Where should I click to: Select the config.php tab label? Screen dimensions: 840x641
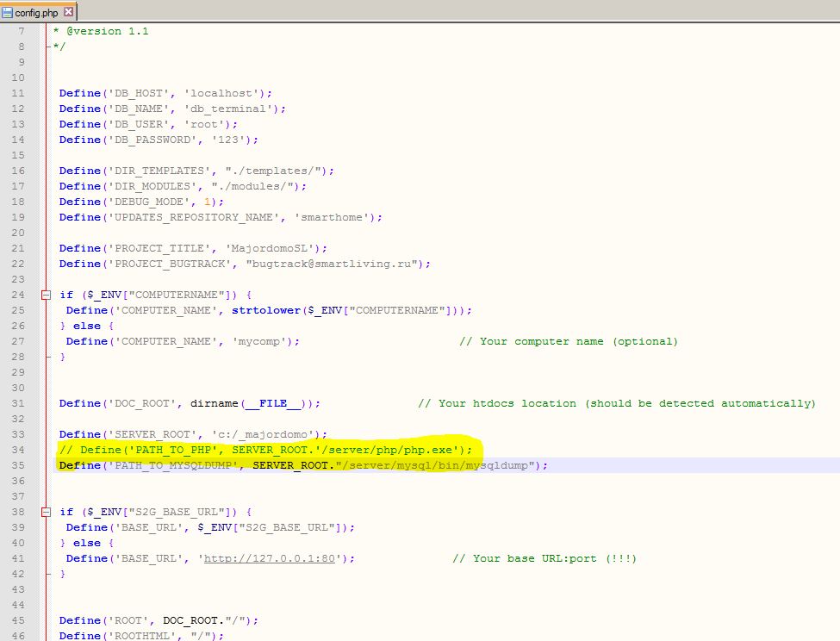coord(38,12)
